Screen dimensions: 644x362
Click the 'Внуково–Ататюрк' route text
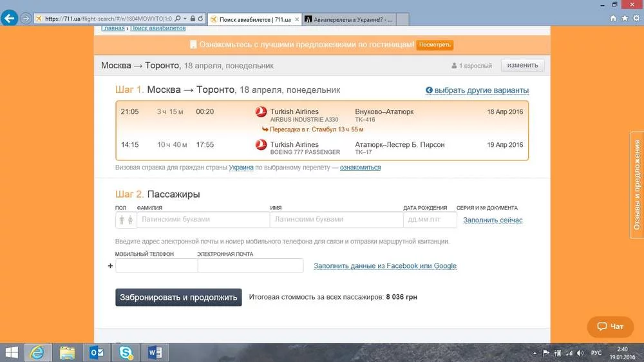click(x=384, y=111)
